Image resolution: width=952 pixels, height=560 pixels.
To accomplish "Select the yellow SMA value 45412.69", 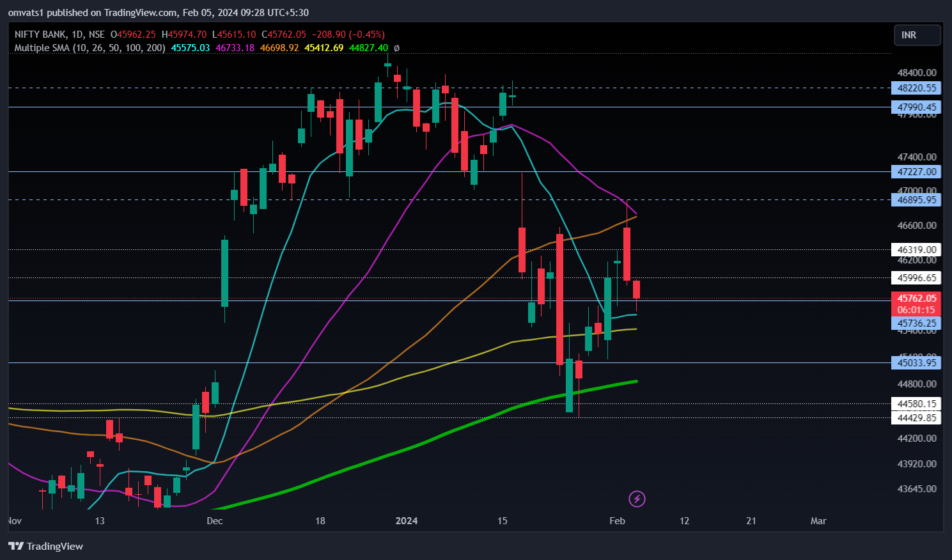I will click(x=324, y=48).
